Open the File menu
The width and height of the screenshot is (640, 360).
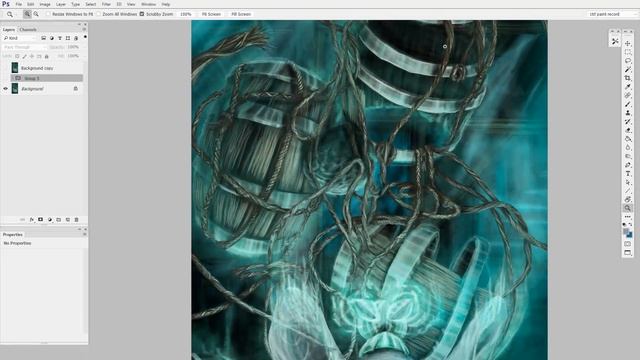(x=18, y=4)
